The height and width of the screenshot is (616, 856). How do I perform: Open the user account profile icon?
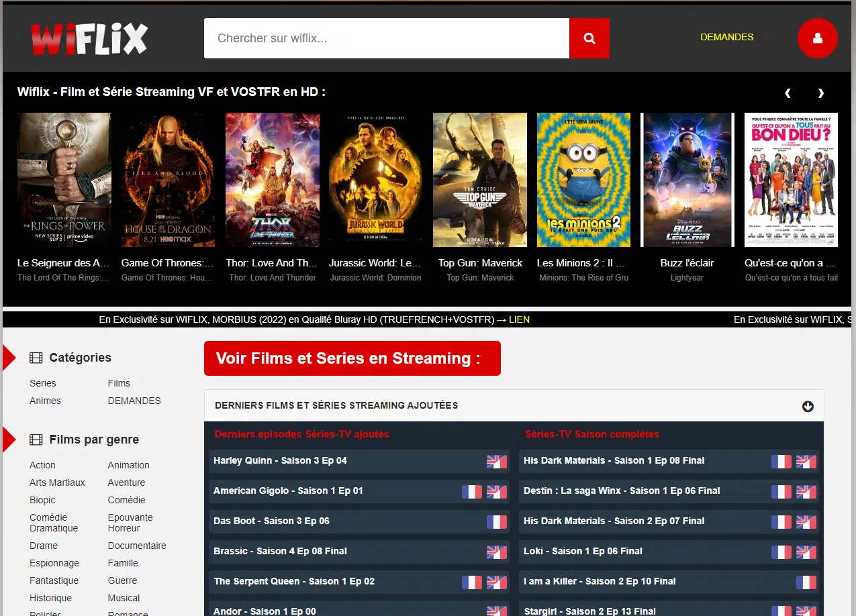tap(817, 38)
